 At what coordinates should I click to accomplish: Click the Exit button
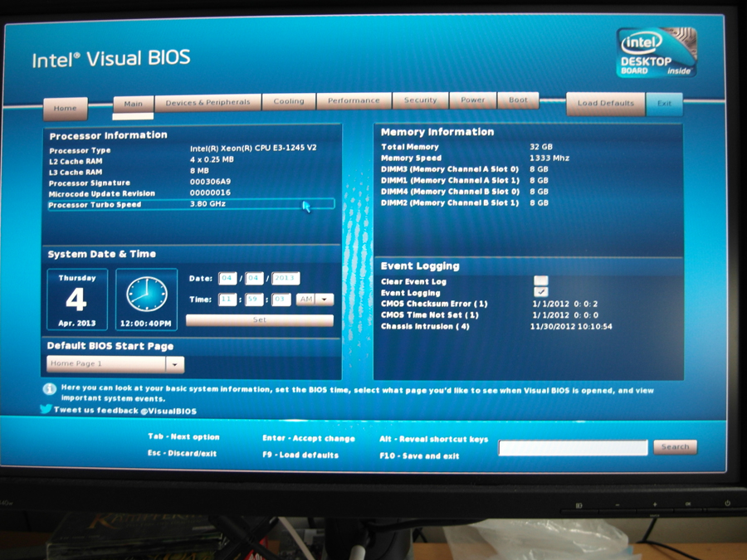(x=664, y=104)
